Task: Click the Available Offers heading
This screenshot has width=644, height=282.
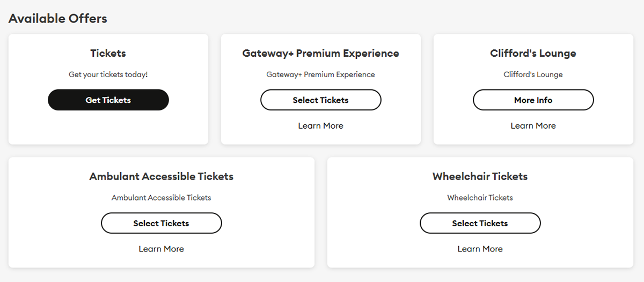Action: (x=58, y=19)
